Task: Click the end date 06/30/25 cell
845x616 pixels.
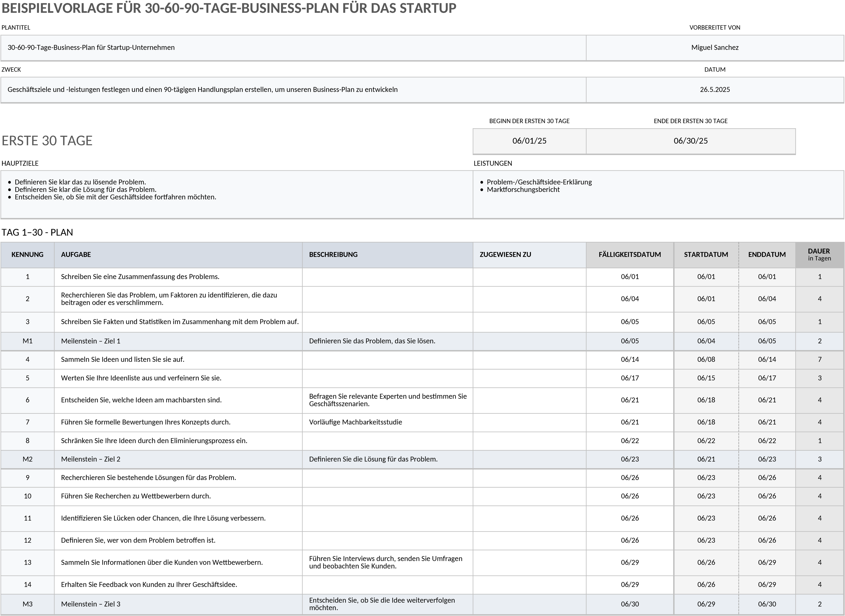Action: (691, 141)
